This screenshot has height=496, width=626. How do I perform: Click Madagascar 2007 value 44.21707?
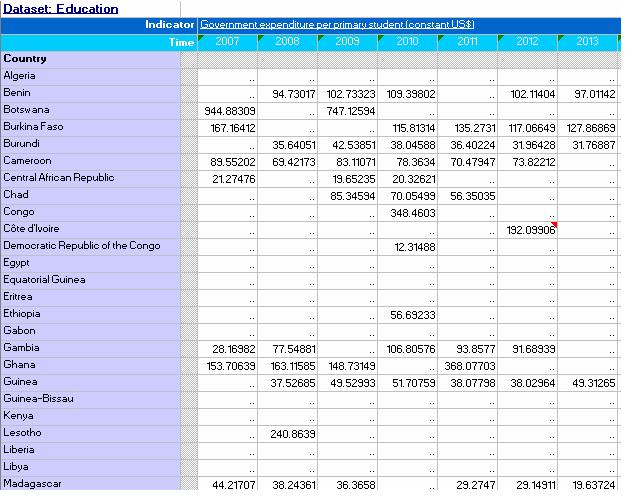pos(234,485)
